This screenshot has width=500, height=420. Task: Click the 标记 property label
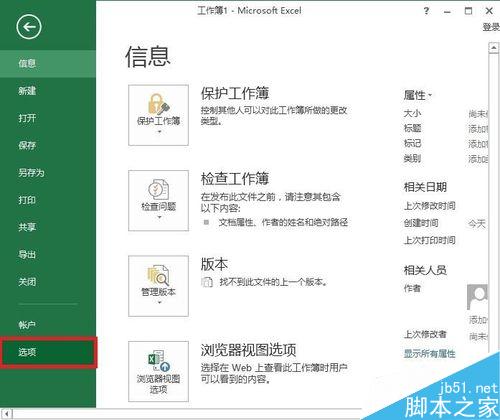412,143
